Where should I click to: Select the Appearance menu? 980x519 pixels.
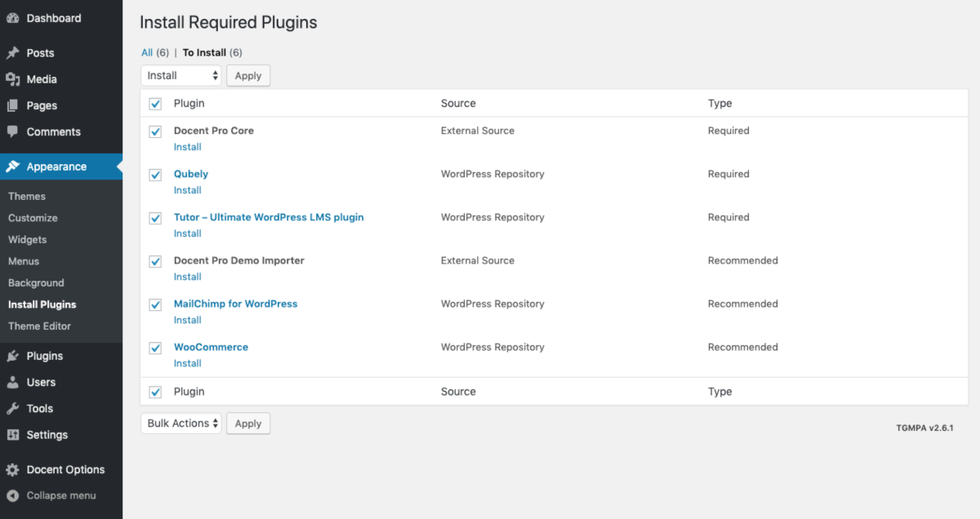point(61,166)
